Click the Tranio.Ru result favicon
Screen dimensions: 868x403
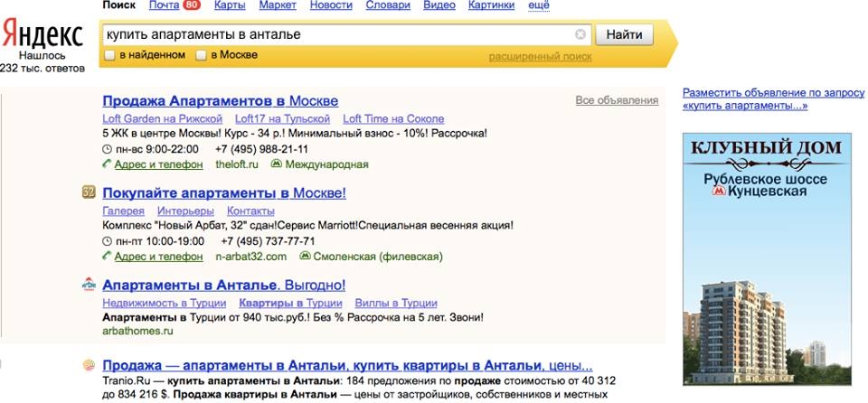tap(89, 366)
